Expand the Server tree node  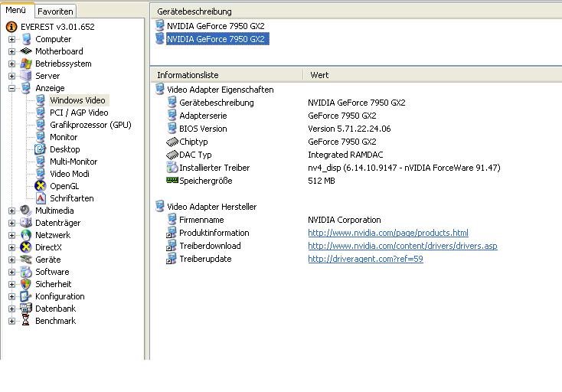pos(11,76)
